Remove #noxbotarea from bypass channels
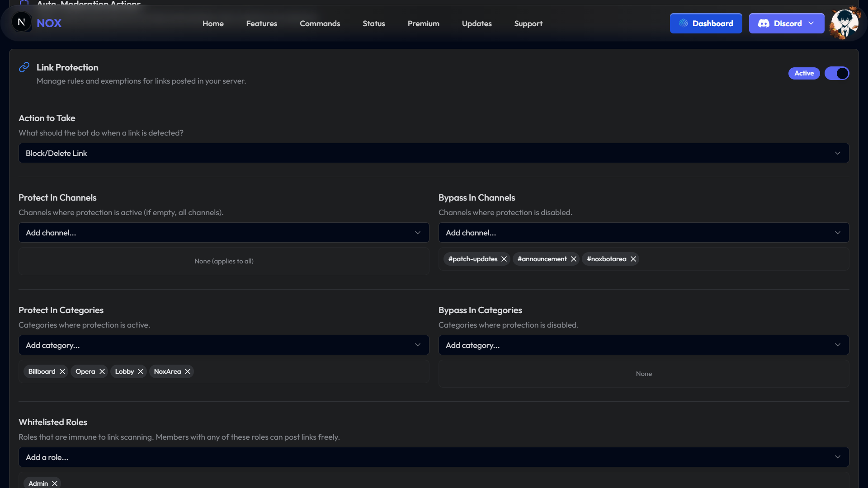The width and height of the screenshot is (868, 488). coord(633,259)
